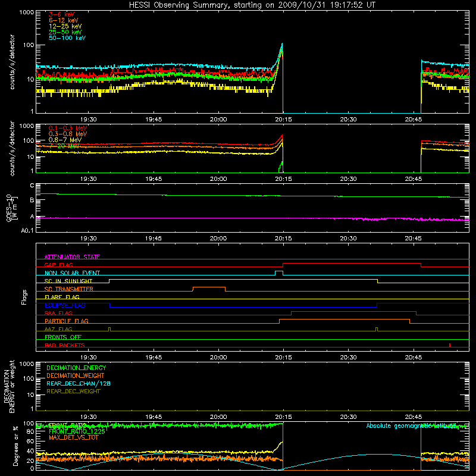Click the green FRONTS_OFF label
This screenshot has height=476, width=476.
[x=63, y=337]
